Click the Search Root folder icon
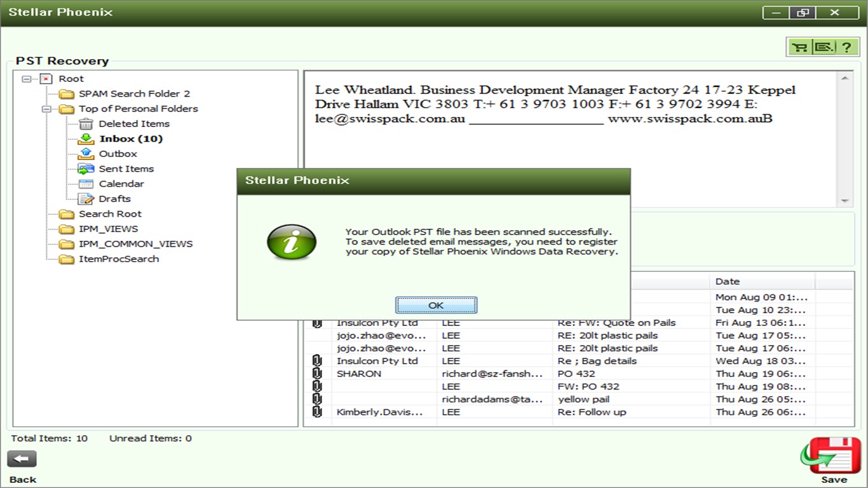 tap(67, 214)
